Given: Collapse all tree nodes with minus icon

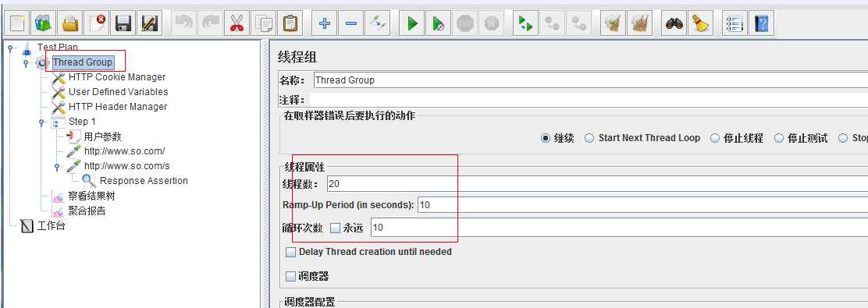Looking at the screenshot, I should pyautogui.click(x=351, y=23).
